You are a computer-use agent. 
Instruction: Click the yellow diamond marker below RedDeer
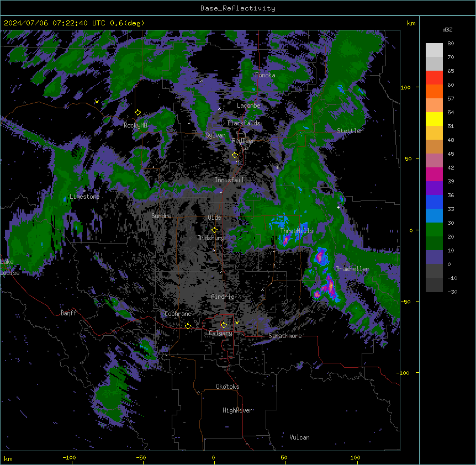(235, 155)
